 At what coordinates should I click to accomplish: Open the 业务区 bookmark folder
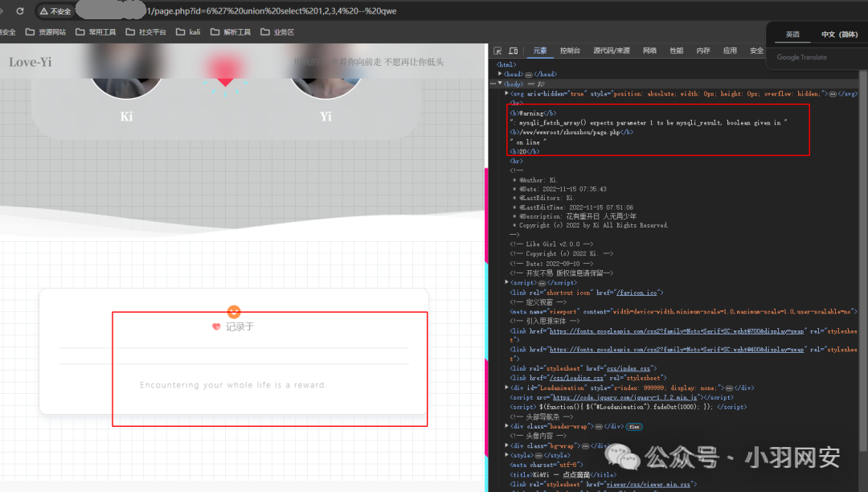pyautogui.click(x=277, y=32)
